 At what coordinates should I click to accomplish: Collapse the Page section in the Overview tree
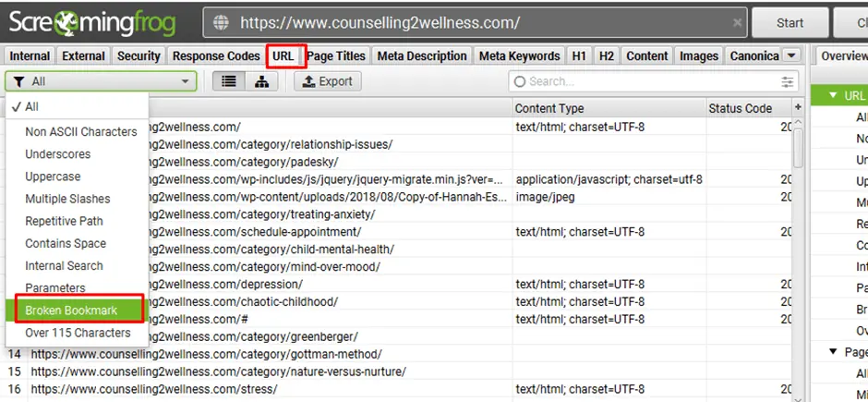coord(833,351)
